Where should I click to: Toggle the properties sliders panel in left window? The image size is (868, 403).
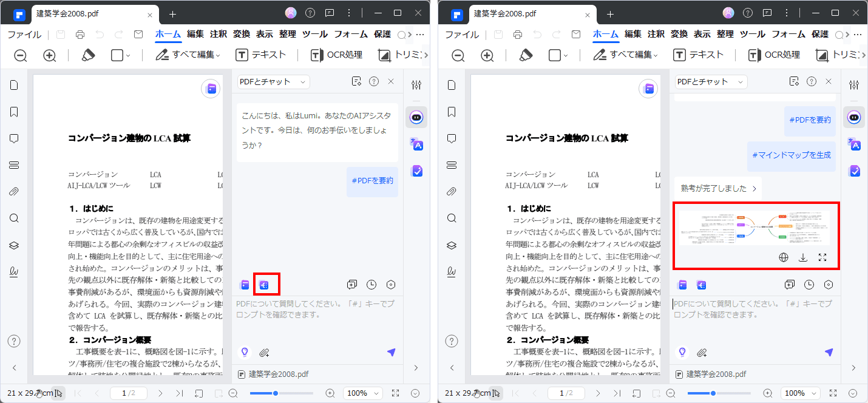point(416,85)
